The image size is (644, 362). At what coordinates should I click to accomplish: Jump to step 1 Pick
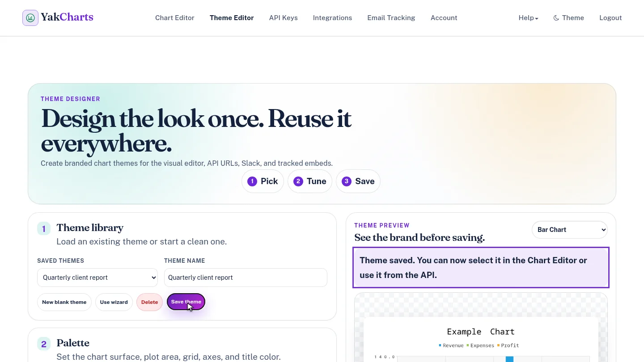263,181
